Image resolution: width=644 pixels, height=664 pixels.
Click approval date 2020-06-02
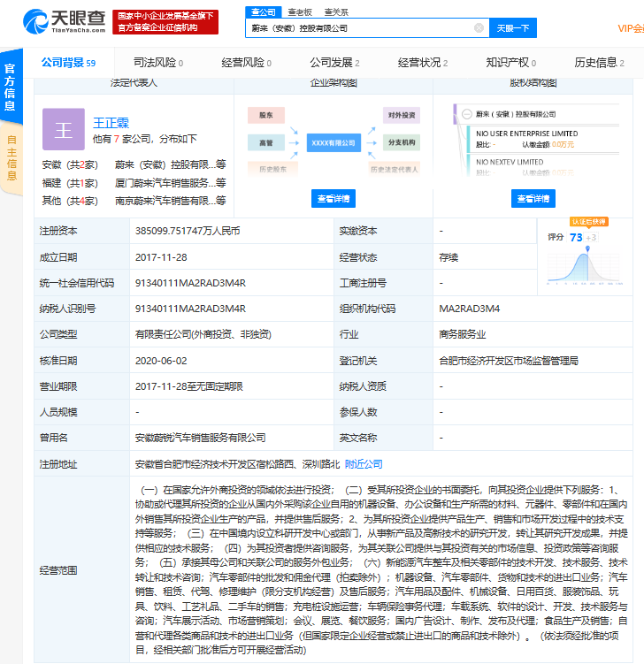click(161, 361)
